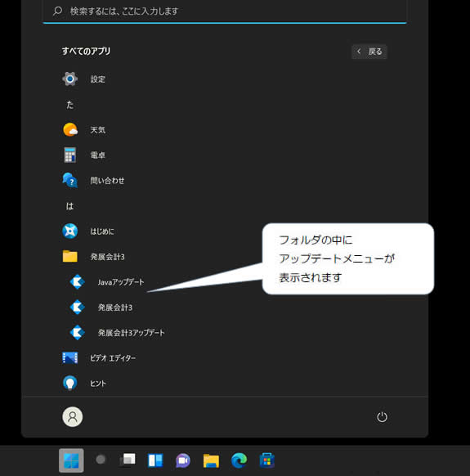The image size is (470, 476).
Task: Launch Microsoft Edge from the taskbar
Action: point(239,460)
